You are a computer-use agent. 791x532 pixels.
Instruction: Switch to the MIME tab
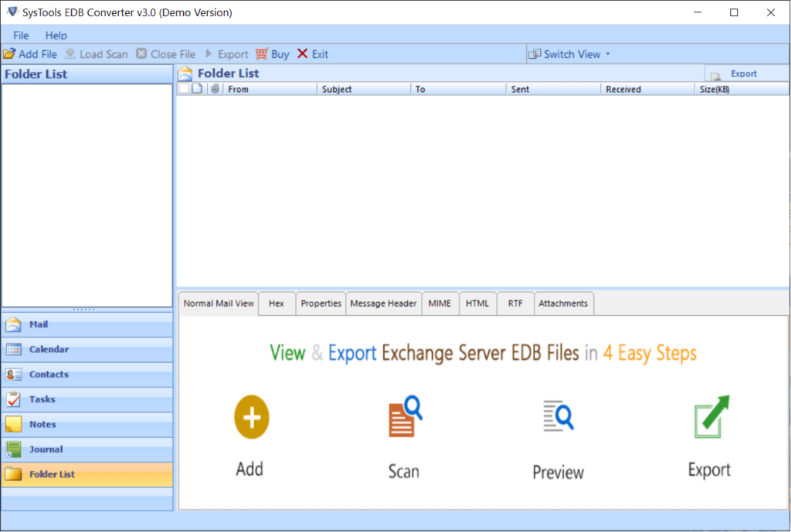coord(440,303)
